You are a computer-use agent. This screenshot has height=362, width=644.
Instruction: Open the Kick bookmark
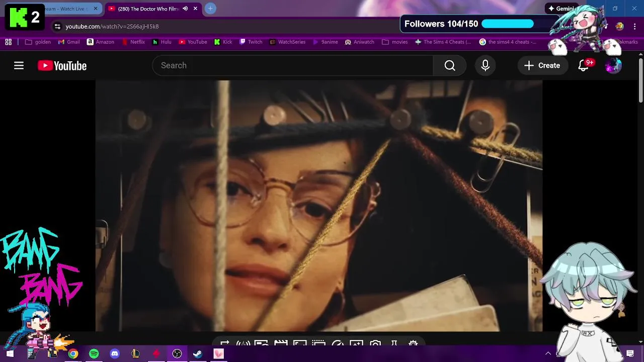click(x=223, y=42)
